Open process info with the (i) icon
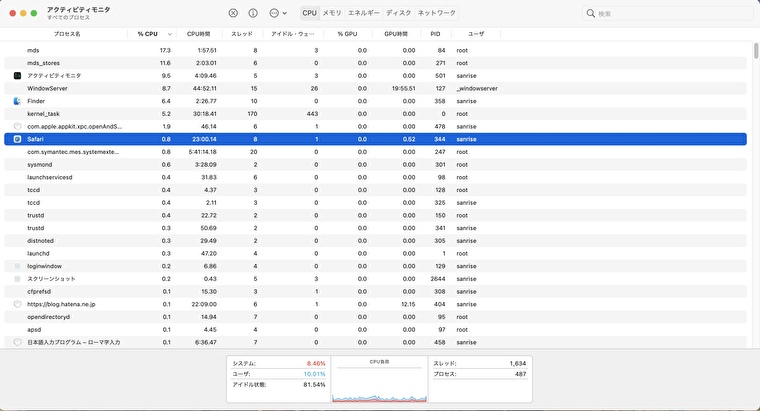Image resolution: width=760 pixels, height=411 pixels. tap(253, 13)
